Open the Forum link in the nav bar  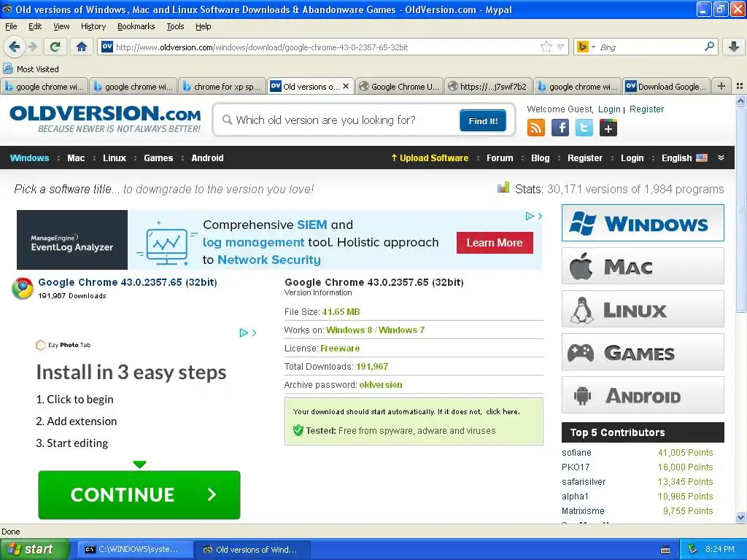pos(500,157)
